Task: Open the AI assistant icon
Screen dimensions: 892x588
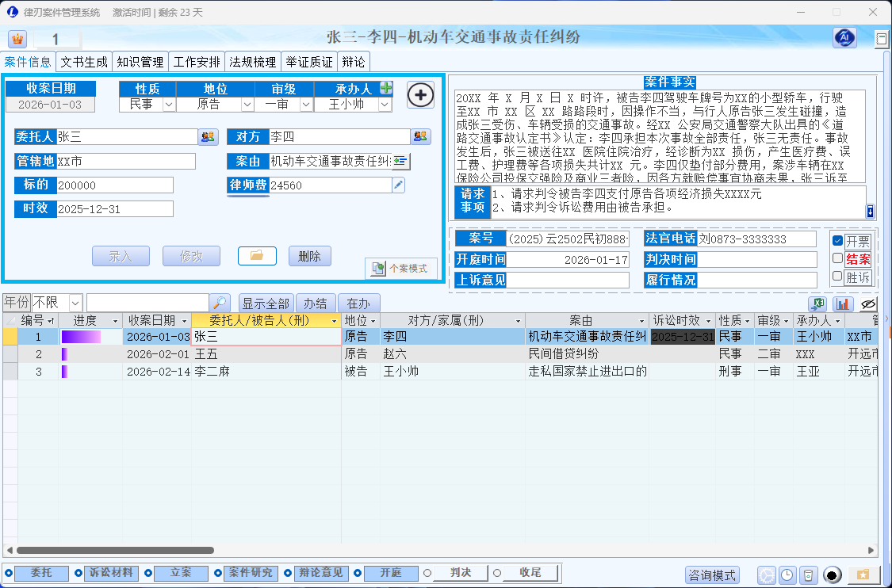Action: pyautogui.click(x=844, y=38)
